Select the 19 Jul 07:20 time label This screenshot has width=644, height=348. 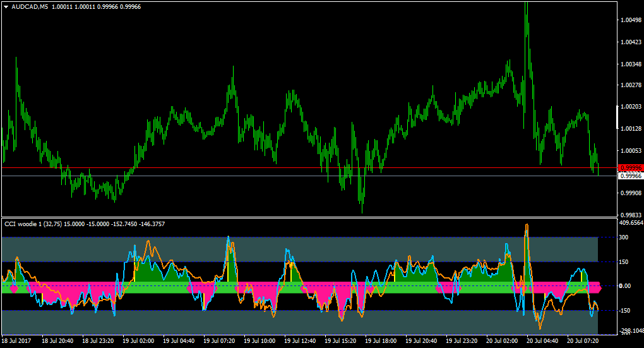[219, 341]
